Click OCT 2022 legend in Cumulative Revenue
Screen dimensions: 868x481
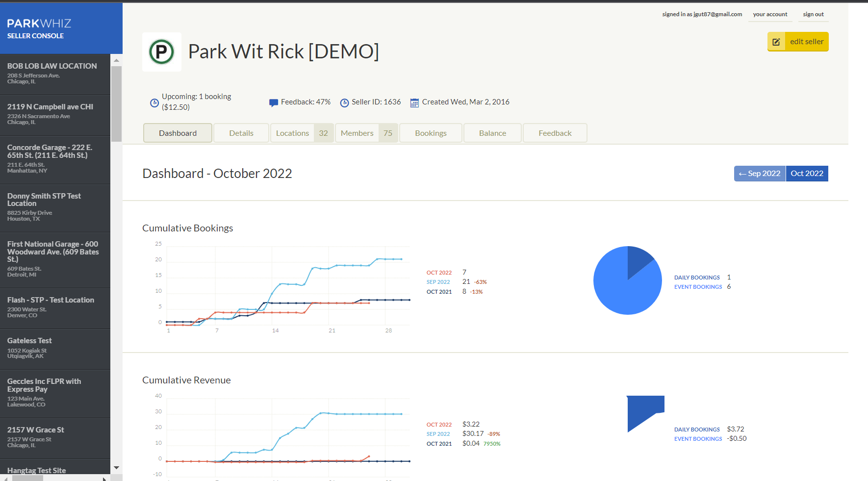(x=439, y=425)
